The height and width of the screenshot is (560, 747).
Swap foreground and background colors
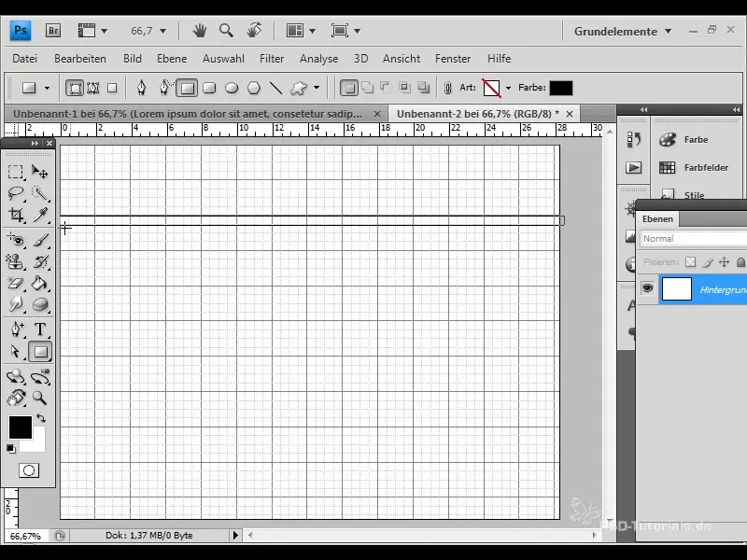pyautogui.click(x=41, y=418)
